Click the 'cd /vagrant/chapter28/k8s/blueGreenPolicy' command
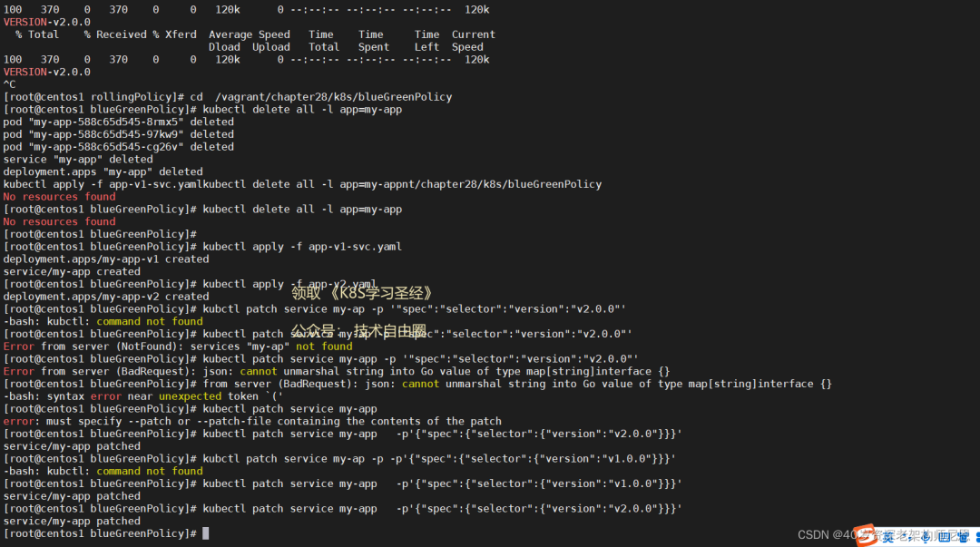 [x=321, y=97]
